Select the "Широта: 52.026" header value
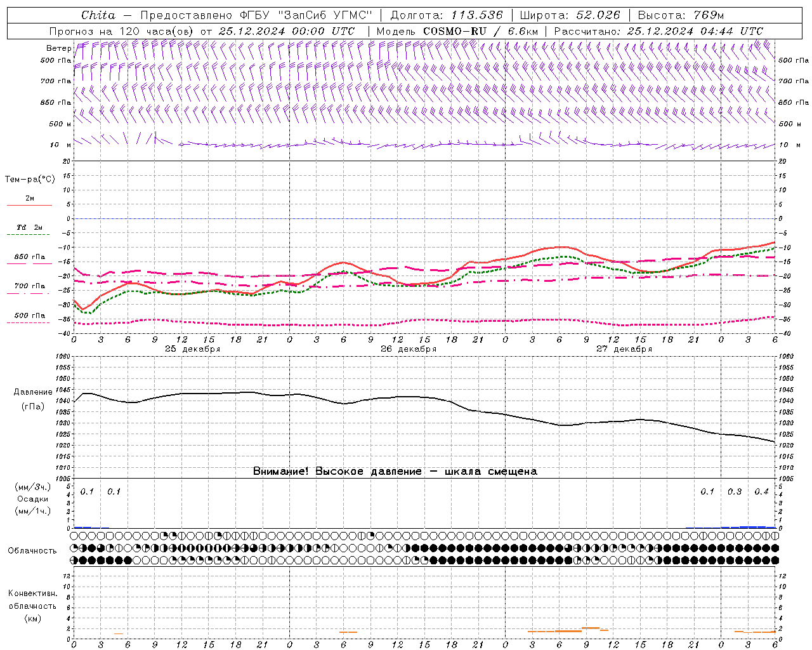Screen dimensions: 812x650 570,15
